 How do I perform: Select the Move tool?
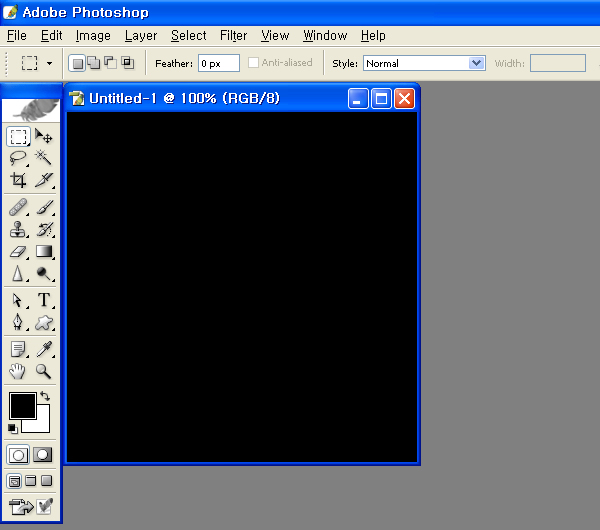coord(43,137)
